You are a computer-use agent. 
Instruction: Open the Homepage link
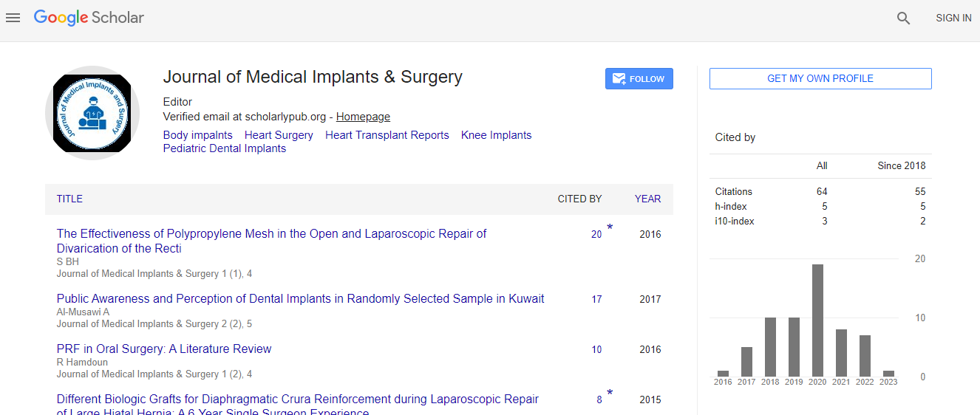tap(363, 117)
